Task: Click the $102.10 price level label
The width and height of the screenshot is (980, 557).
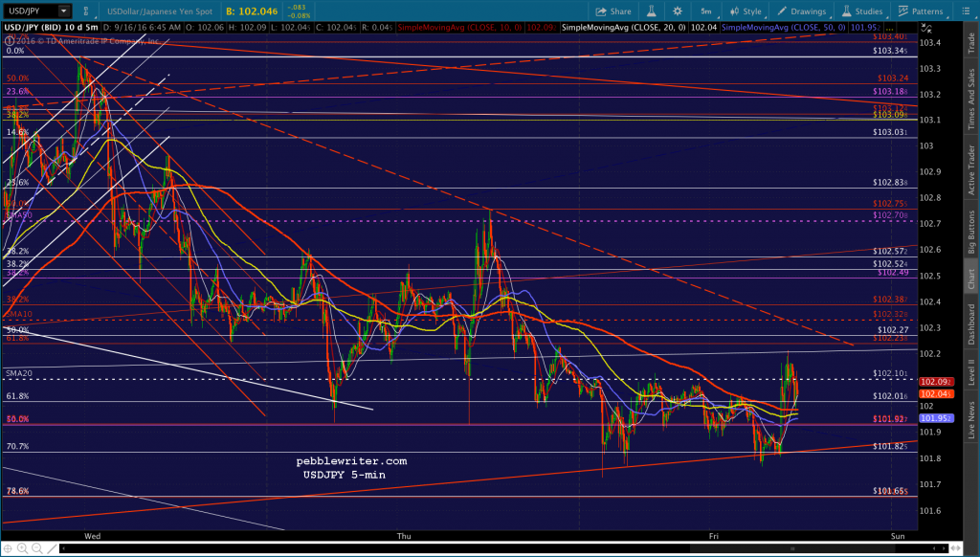Action: pos(890,373)
